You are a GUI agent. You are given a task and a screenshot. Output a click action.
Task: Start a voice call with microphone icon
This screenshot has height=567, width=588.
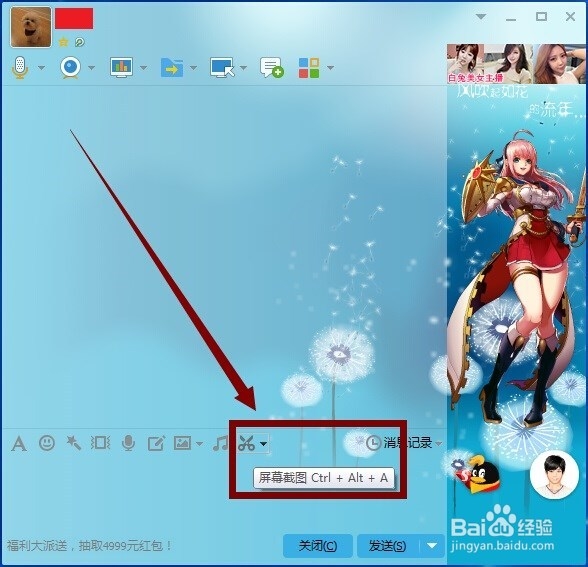20,68
